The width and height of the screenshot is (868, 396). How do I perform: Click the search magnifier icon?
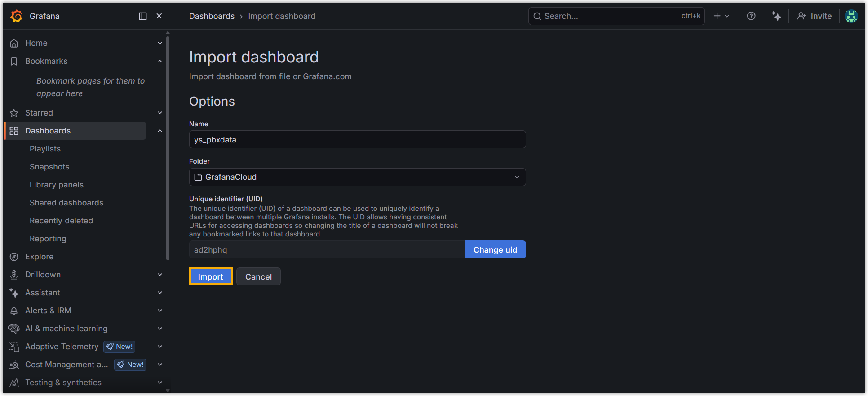(537, 16)
